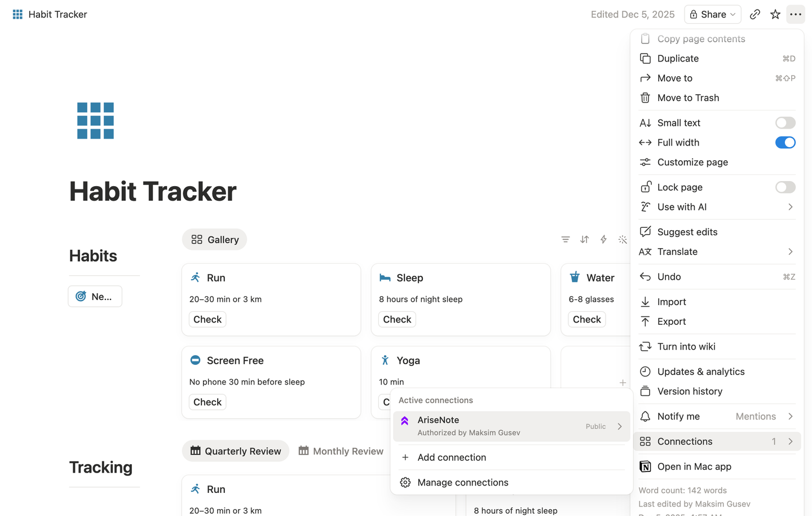Open the database sort icon
Image resolution: width=812 pixels, height=516 pixels.
(585, 240)
